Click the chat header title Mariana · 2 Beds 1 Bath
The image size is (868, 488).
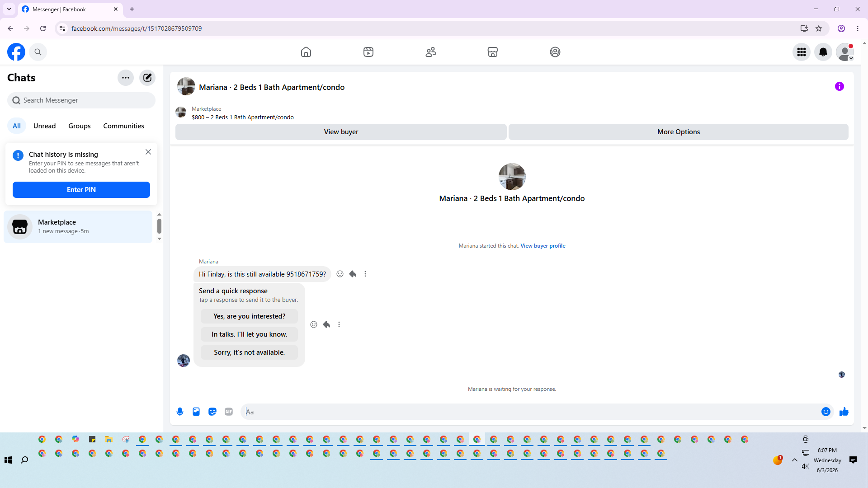click(272, 87)
